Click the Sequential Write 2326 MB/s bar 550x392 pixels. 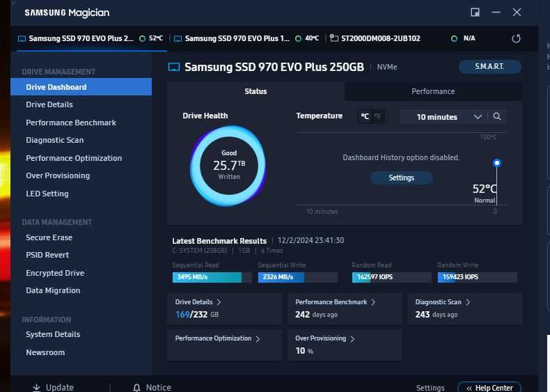(298, 277)
